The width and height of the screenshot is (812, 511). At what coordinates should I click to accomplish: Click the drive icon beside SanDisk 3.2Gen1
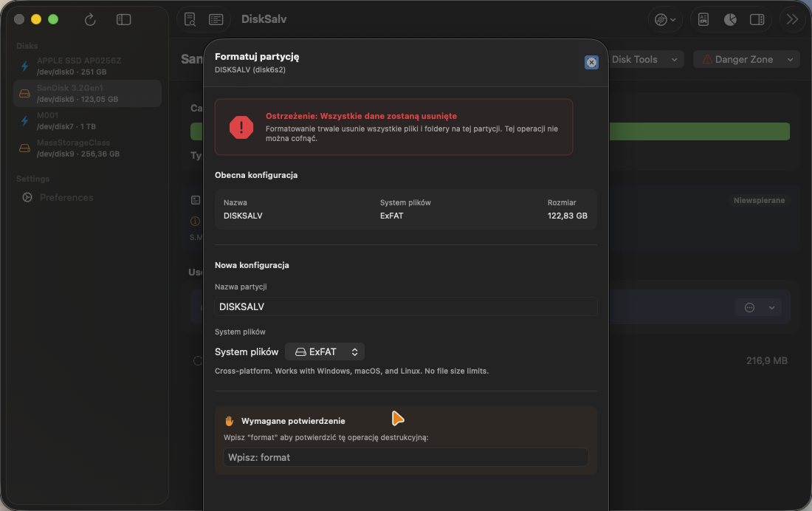click(24, 94)
